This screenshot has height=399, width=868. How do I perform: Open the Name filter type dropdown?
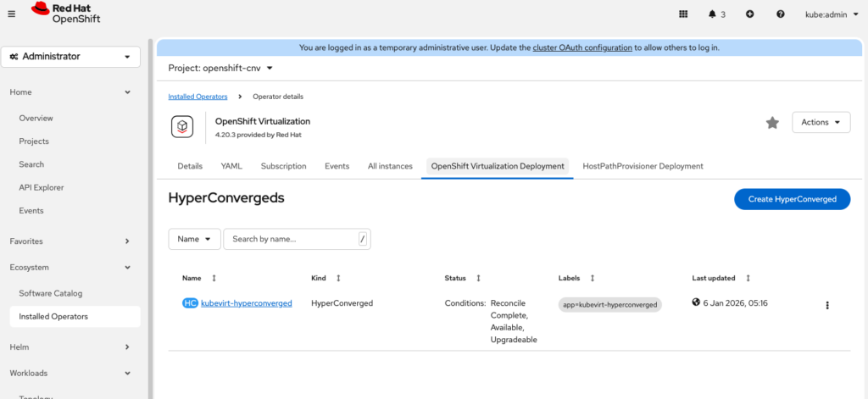tap(194, 239)
